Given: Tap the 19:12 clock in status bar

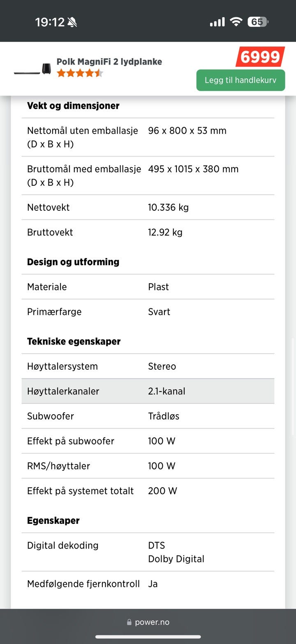Looking at the screenshot, I should pyautogui.click(x=50, y=22).
